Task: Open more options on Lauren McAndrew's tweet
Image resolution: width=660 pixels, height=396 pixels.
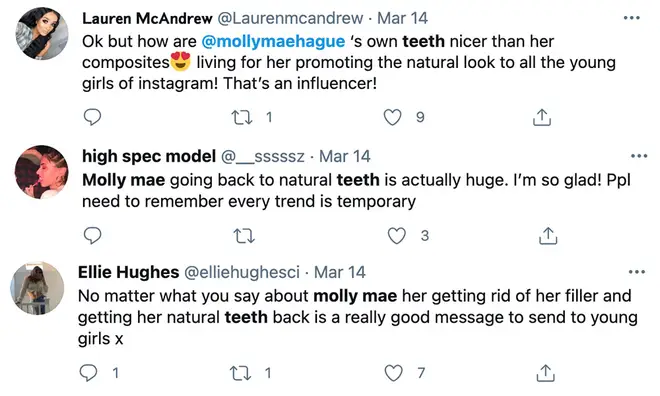Action: pos(632,18)
